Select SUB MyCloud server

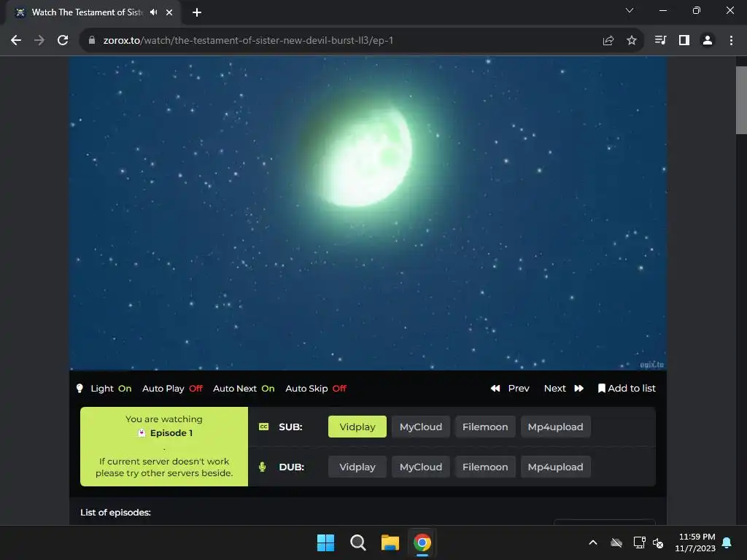click(x=421, y=427)
